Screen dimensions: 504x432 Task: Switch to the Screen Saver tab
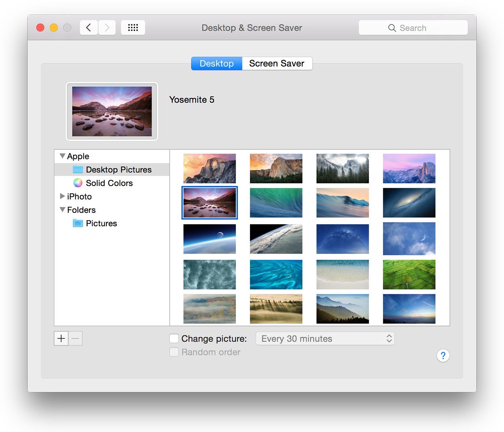[277, 63]
